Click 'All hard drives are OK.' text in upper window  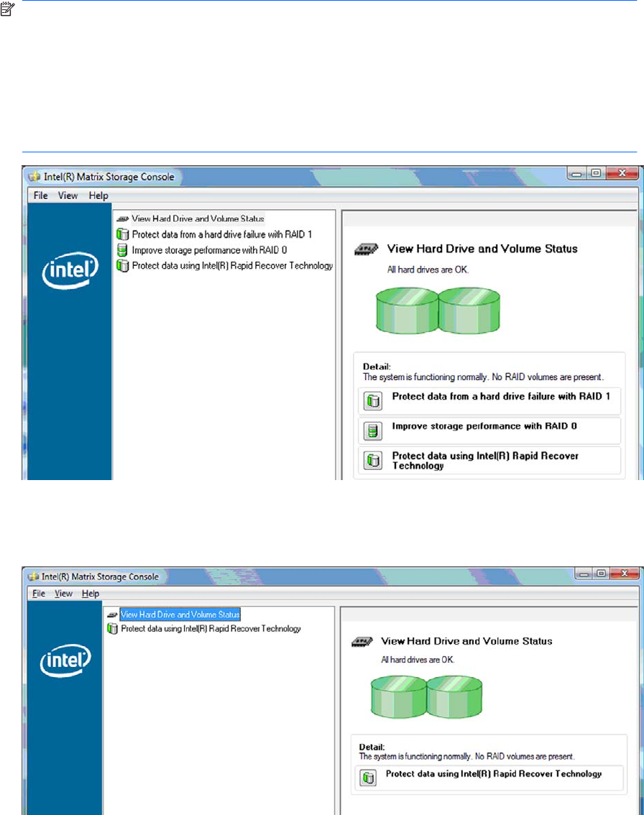pos(428,270)
